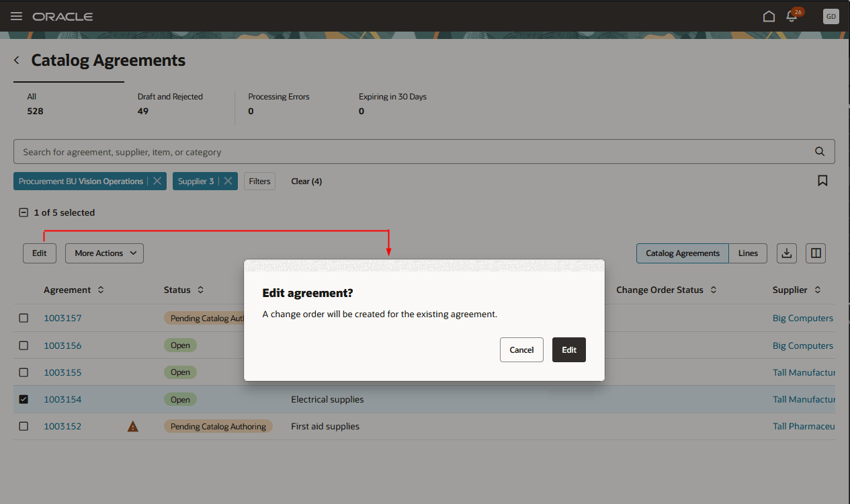Open the manage columns layout icon

pyautogui.click(x=815, y=253)
